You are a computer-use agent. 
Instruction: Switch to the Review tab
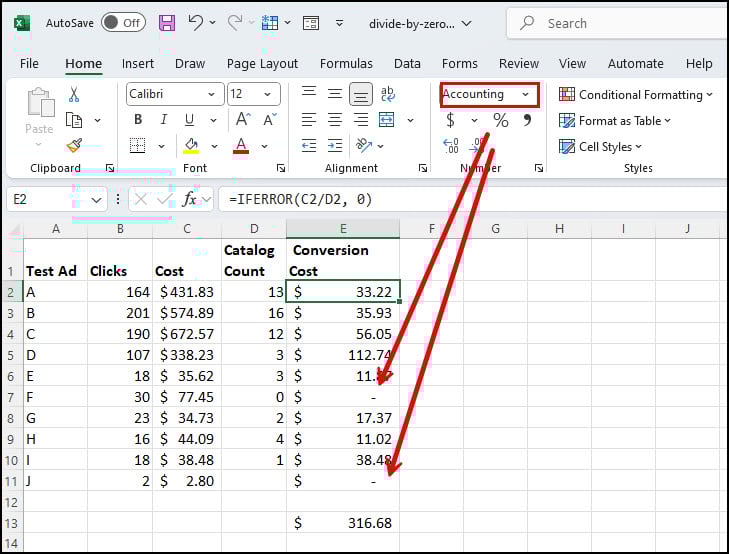tap(519, 64)
